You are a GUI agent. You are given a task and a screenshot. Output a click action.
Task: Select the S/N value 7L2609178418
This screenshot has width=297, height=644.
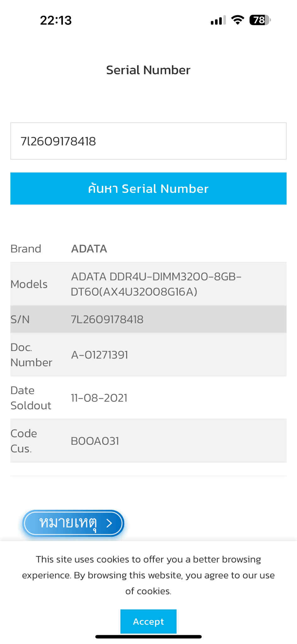click(x=107, y=319)
